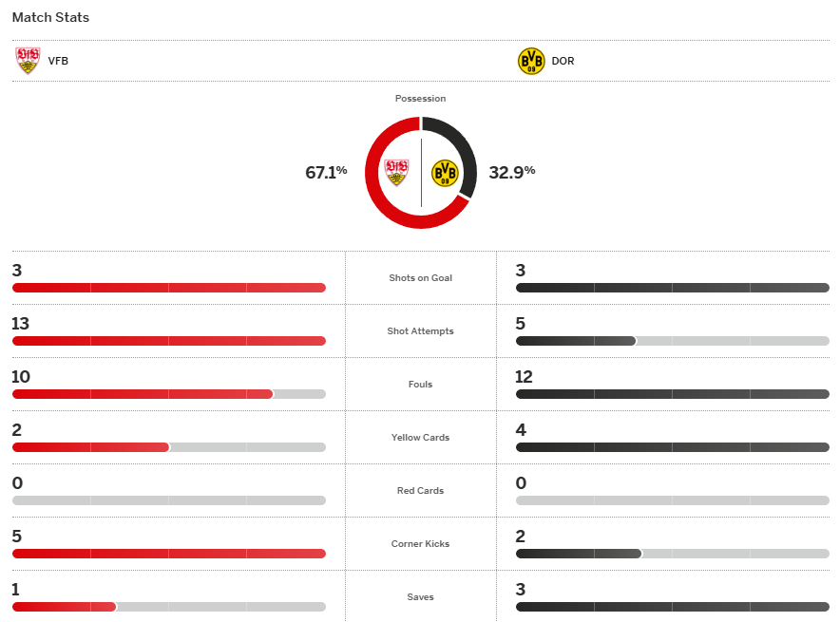Viewport: 840px width, 622px height.
Task: Click Dortmund's black Shot Attempts bar
Action: tap(575, 341)
